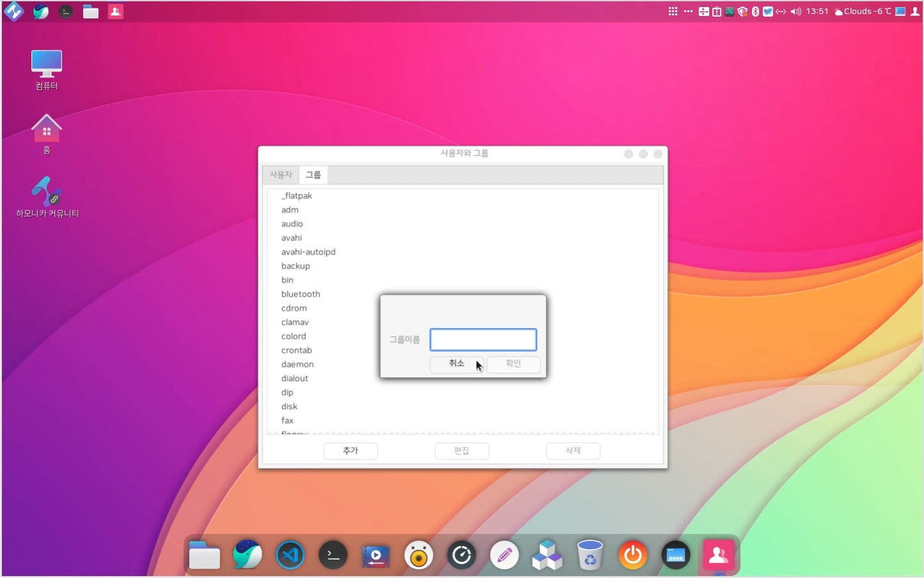The height and width of the screenshot is (578, 924).
Task: Launch the terminal from the dock
Action: [x=333, y=555]
